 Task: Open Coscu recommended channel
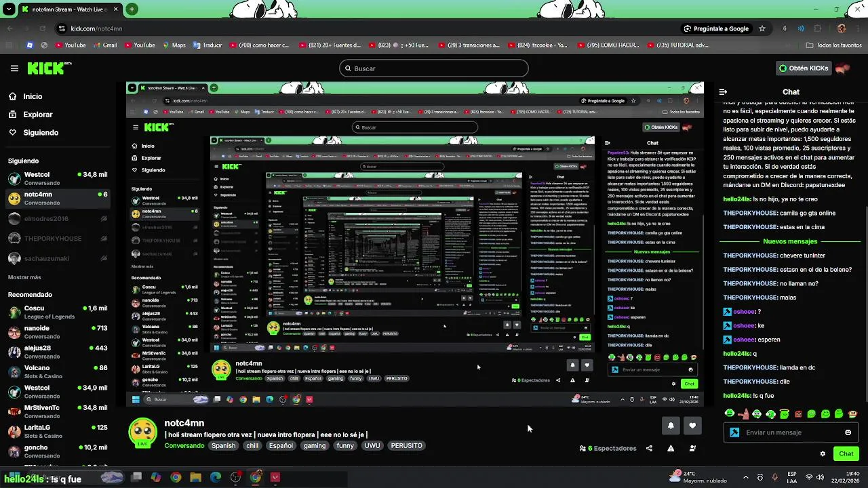[58, 312]
